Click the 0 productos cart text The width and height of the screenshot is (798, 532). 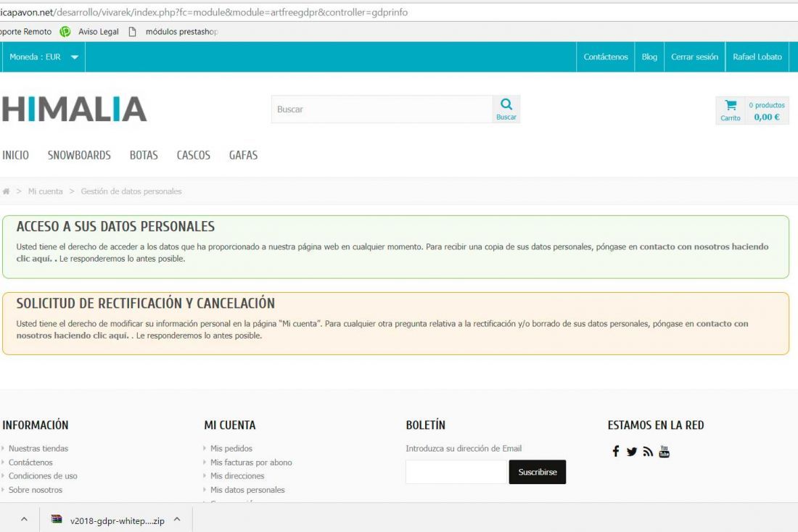click(x=767, y=105)
